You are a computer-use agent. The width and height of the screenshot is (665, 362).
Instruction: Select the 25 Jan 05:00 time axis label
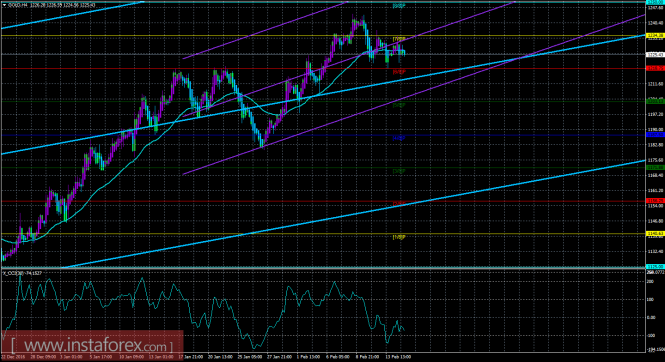click(x=250, y=357)
